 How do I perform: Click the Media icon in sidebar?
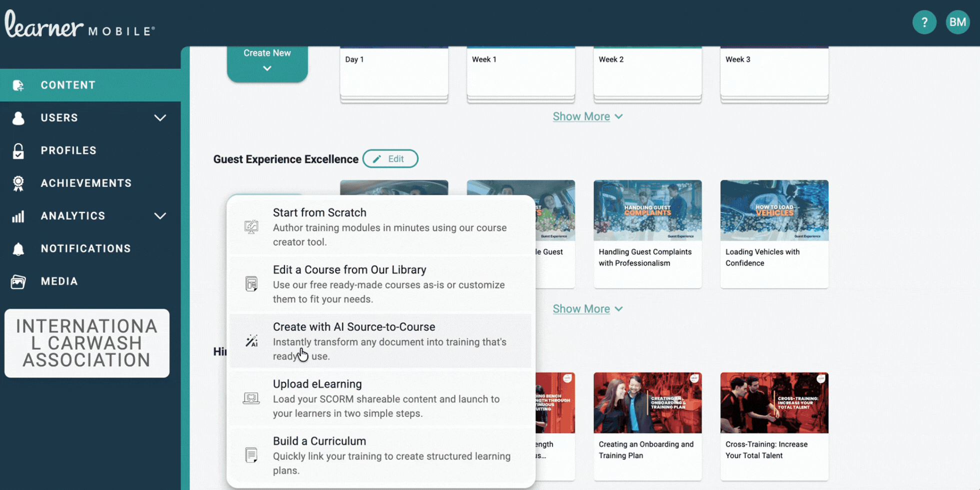pos(18,282)
